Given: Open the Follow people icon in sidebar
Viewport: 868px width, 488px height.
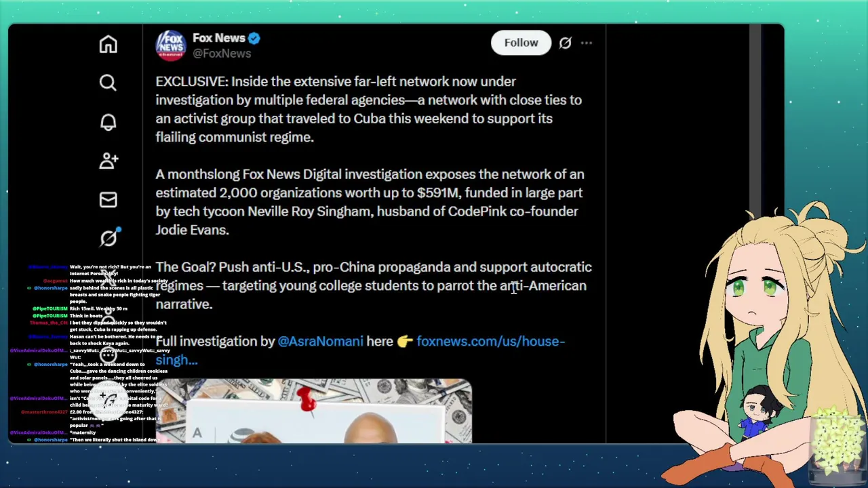Looking at the screenshot, I should (108, 161).
